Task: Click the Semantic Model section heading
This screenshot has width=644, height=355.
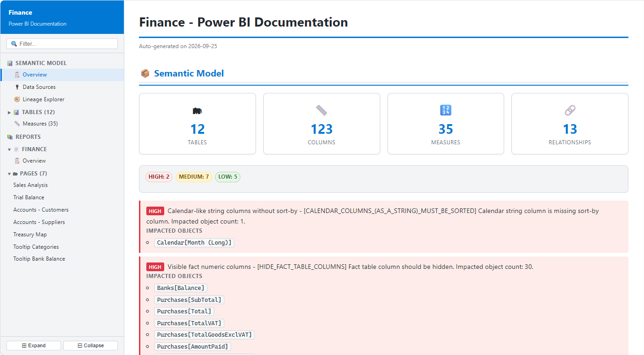Action: coord(189,73)
